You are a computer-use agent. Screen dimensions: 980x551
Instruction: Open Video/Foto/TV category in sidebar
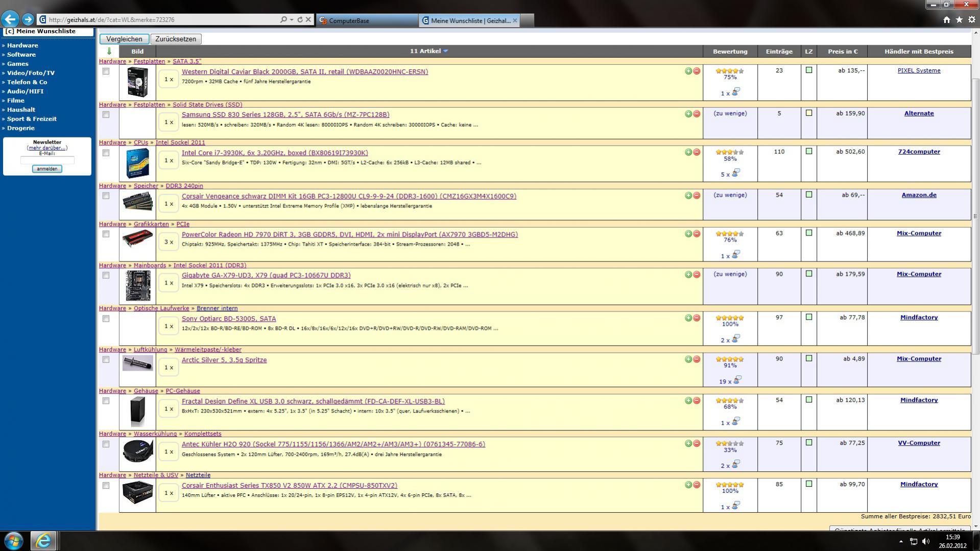[31, 73]
